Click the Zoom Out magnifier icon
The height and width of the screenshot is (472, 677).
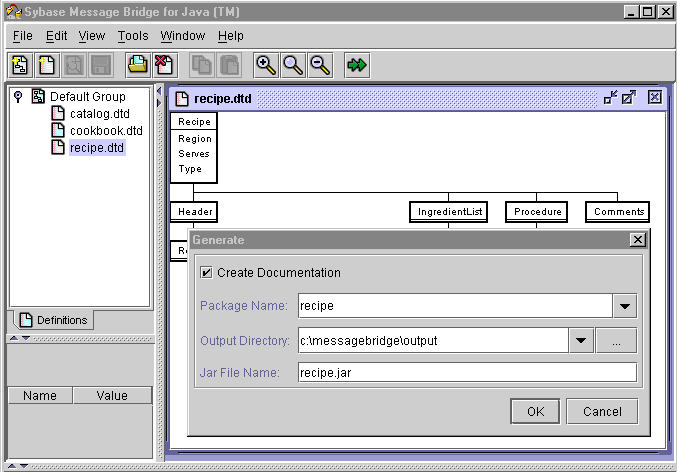click(x=319, y=65)
